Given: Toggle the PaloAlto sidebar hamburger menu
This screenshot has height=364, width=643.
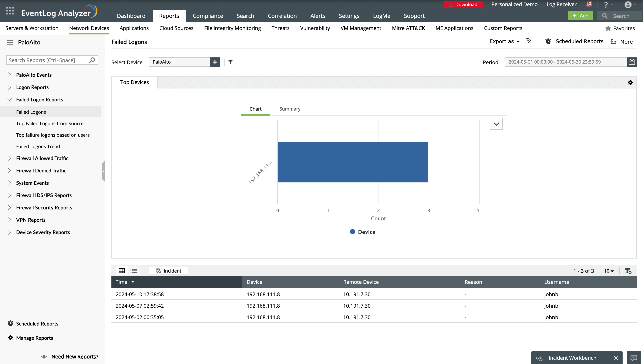Looking at the screenshot, I should (10, 43).
